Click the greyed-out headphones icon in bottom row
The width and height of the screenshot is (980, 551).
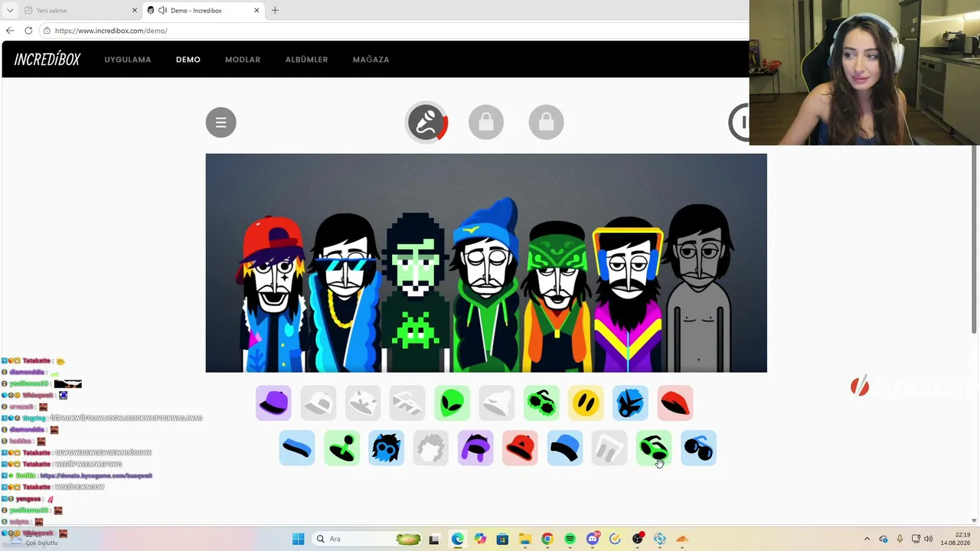click(609, 448)
